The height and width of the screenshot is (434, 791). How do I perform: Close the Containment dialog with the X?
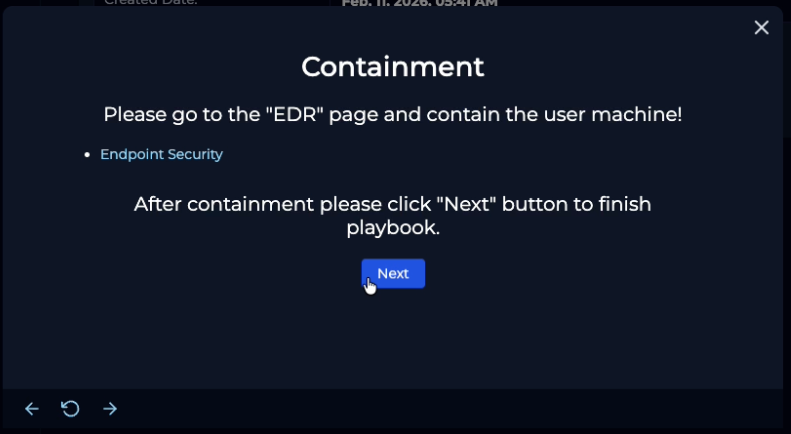click(x=761, y=28)
